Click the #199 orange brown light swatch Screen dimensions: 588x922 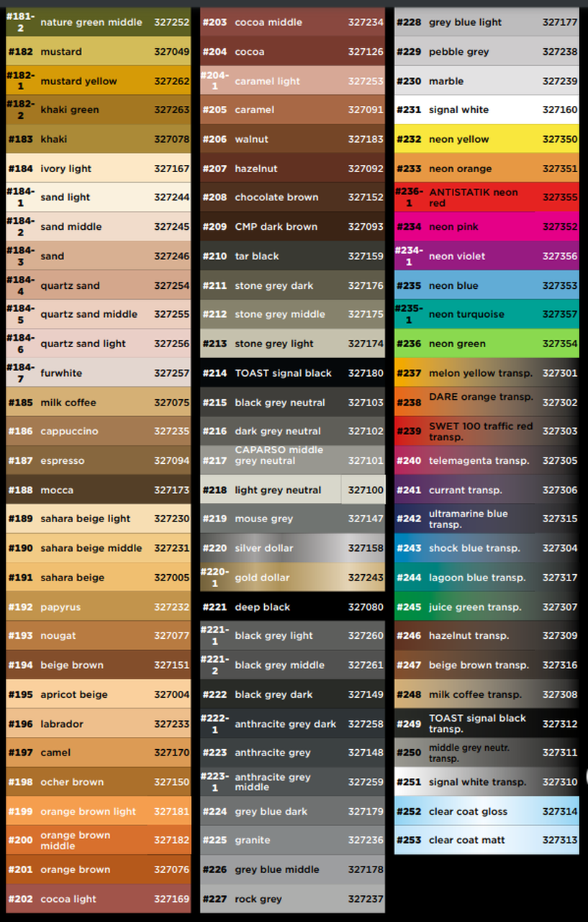tap(98, 811)
